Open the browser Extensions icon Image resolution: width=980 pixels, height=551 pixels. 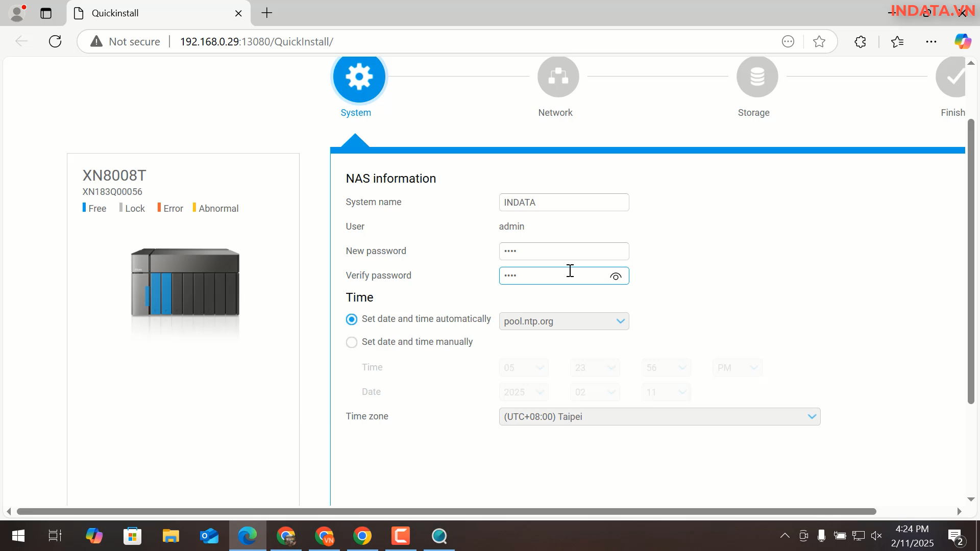[x=861, y=42]
